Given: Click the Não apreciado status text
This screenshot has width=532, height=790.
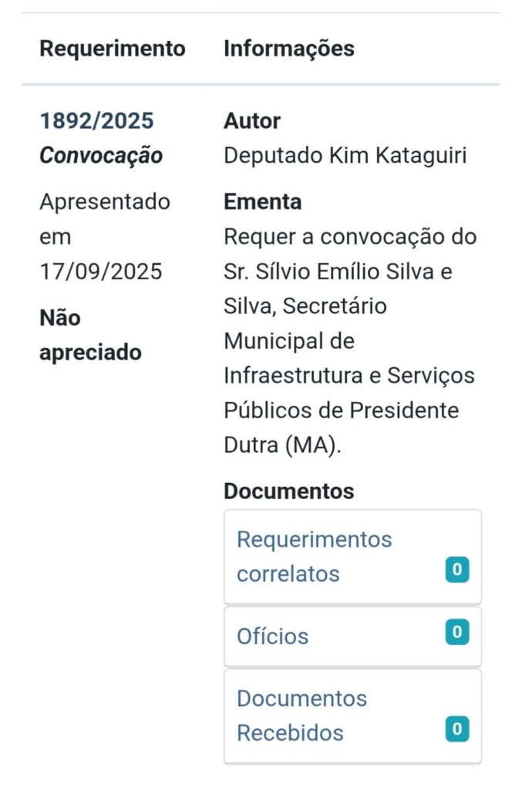Looking at the screenshot, I should (90, 336).
